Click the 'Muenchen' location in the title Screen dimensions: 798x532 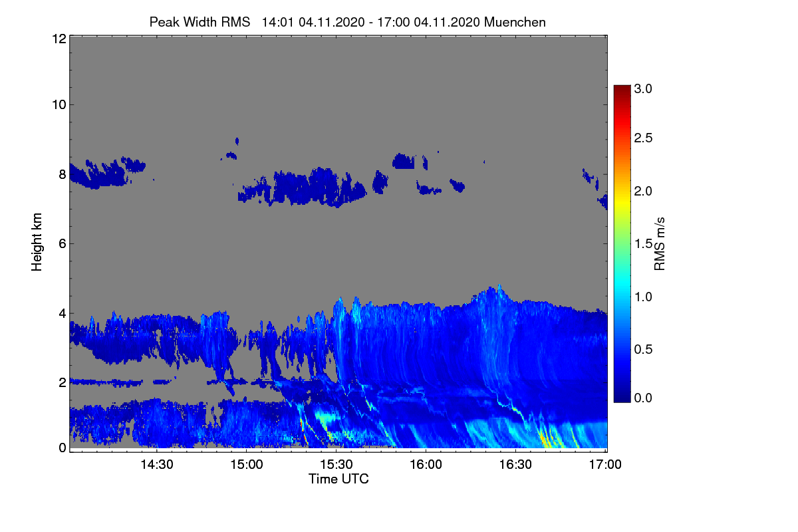[x=515, y=22]
